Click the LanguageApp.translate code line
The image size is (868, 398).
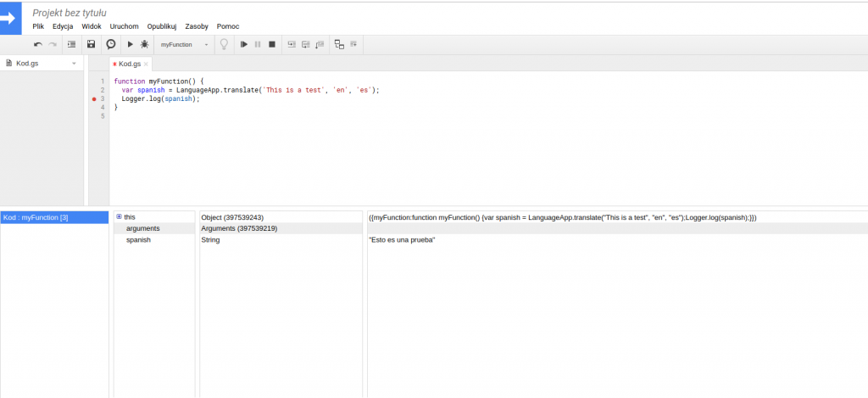tap(251, 90)
